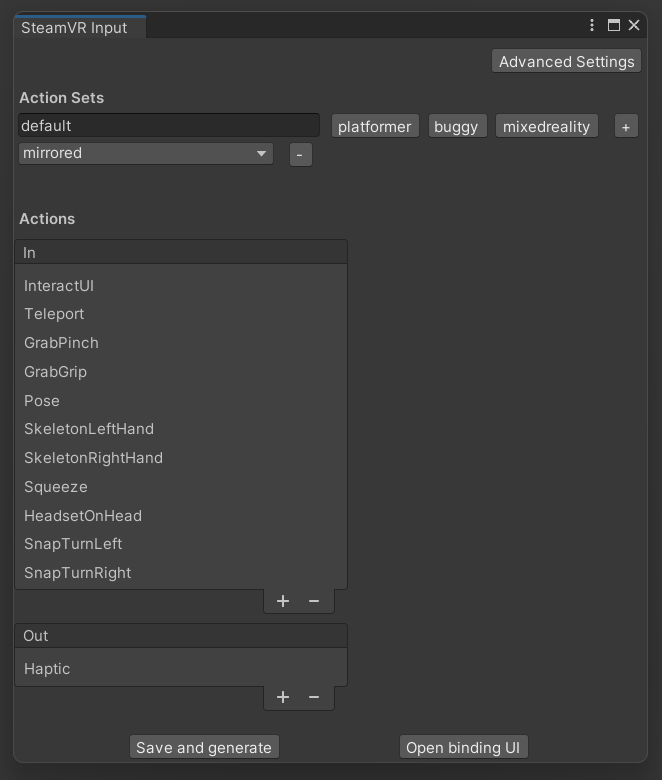Open Advanced Settings
662x780 pixels.
point(567,61)
